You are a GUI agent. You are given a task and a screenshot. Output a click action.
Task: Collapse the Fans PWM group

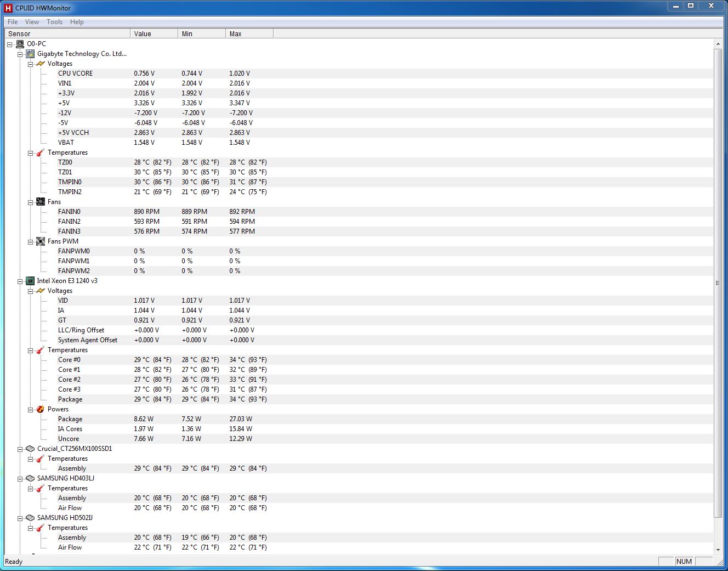click(31, 242)
